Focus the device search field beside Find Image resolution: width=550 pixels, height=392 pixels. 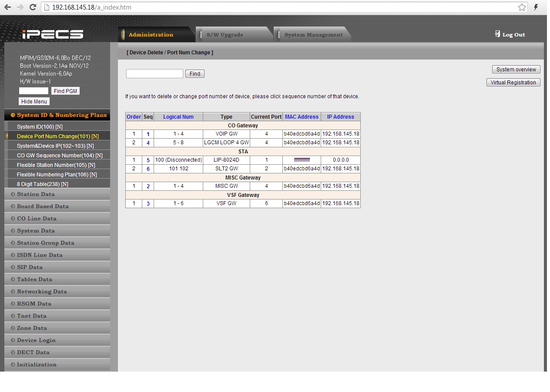(154, 74)
